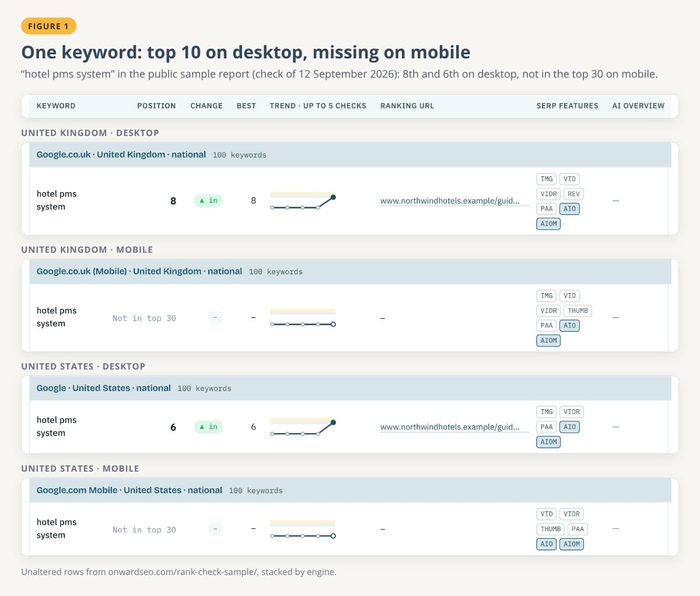The image size is (700, 596).
Task: Click the UNITED STATES · DESKTOP section label
Action: click(x=83, y=367)
